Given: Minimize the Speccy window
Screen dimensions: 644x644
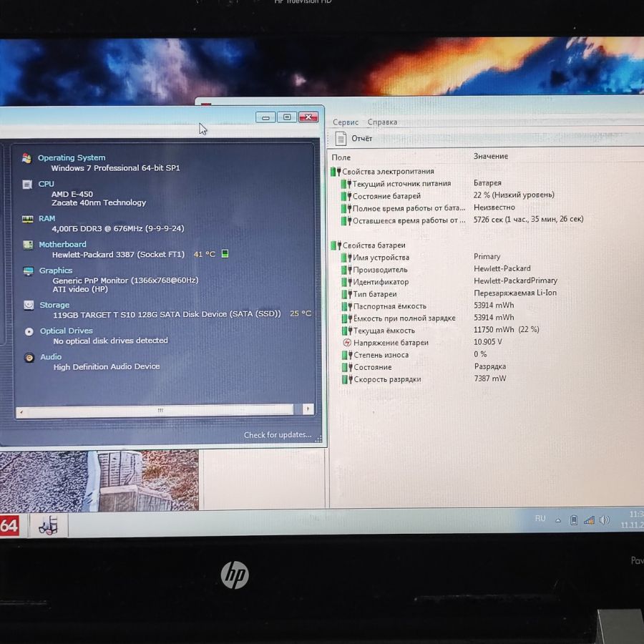Looking at the screenshot, I should click(265, 118).
